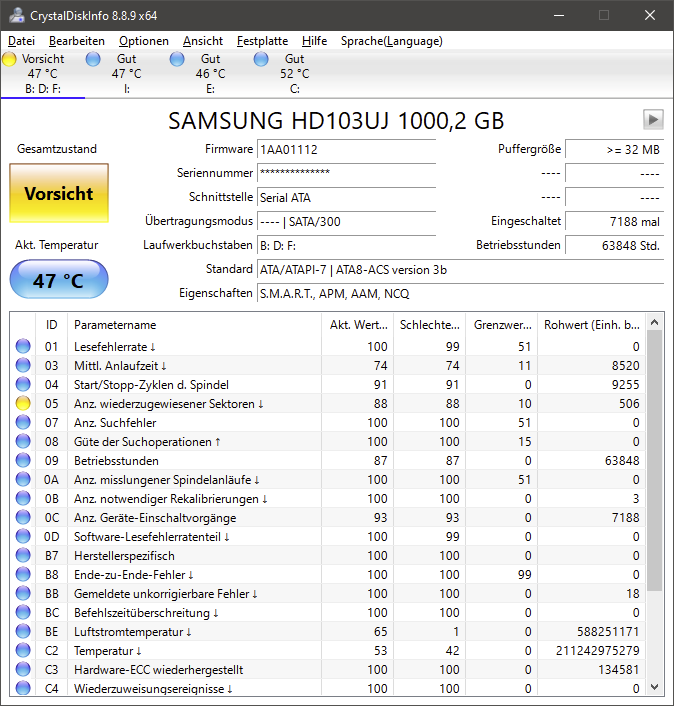Click the status orb for Hardware-ECC wiederhergestellt
Screen dimensions: 674x706
click(23, 670)
